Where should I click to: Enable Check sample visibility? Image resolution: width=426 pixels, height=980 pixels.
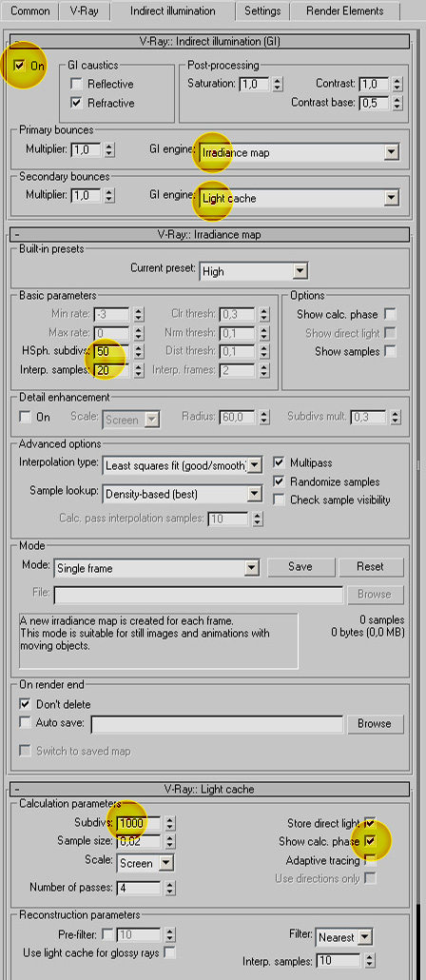pyautogui.click(x=280, y=500)
